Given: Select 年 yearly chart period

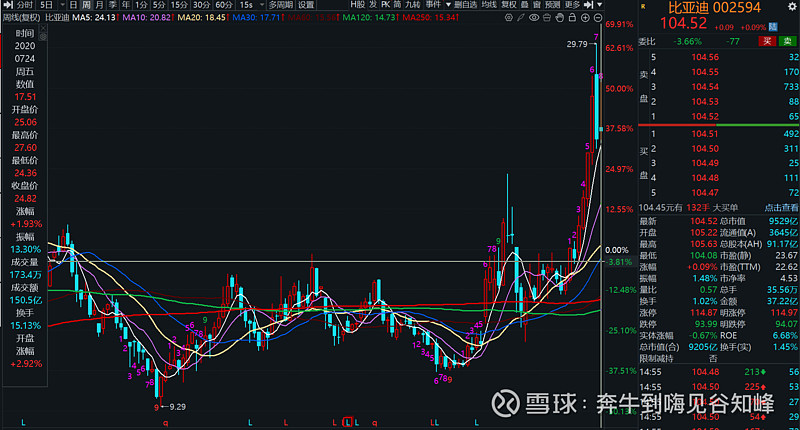Looking at the screenshot, I should pyautogui.click(x=126, y=5).
